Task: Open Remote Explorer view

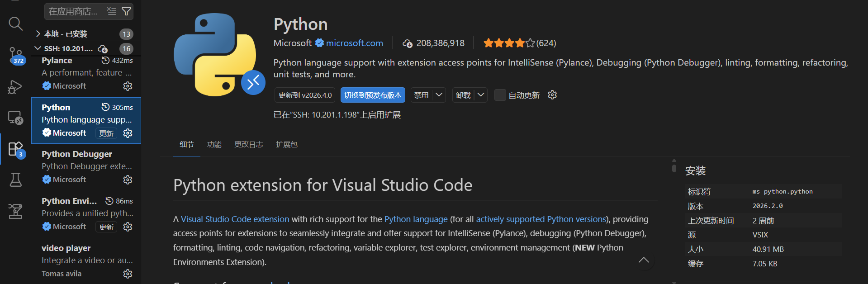Action: [15, 118]
